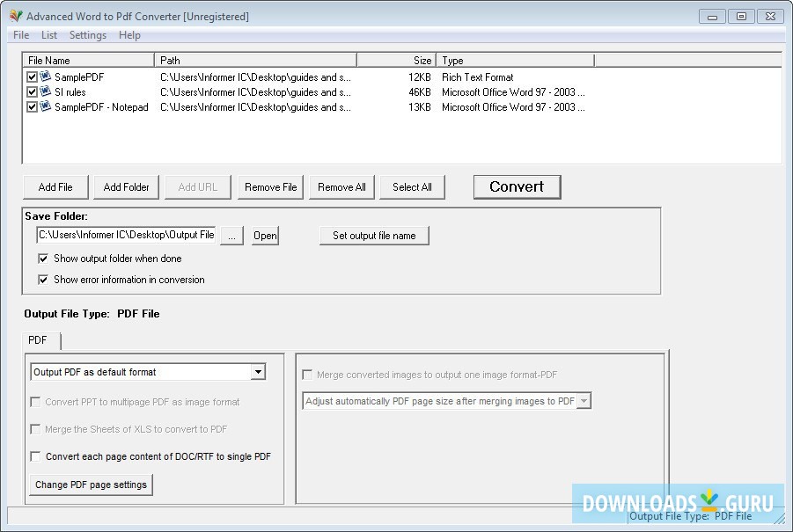Click the Rich Text Format type cell

tap(477, 77)
